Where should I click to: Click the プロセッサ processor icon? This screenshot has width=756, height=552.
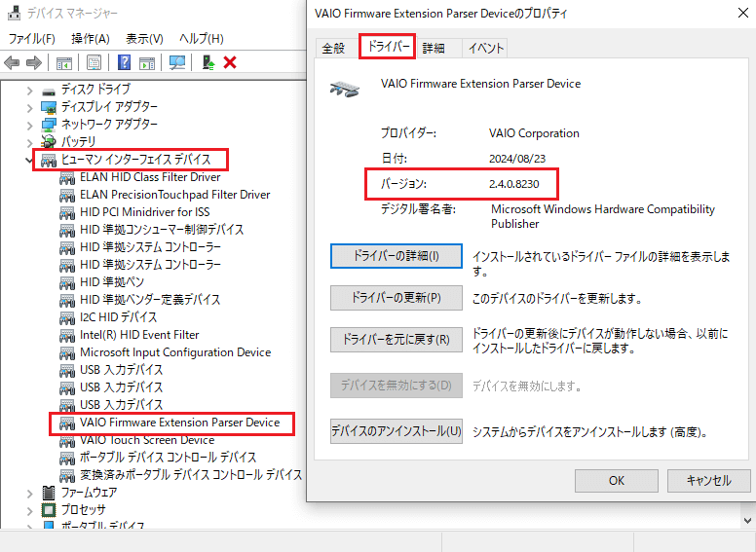pos(49,509)
